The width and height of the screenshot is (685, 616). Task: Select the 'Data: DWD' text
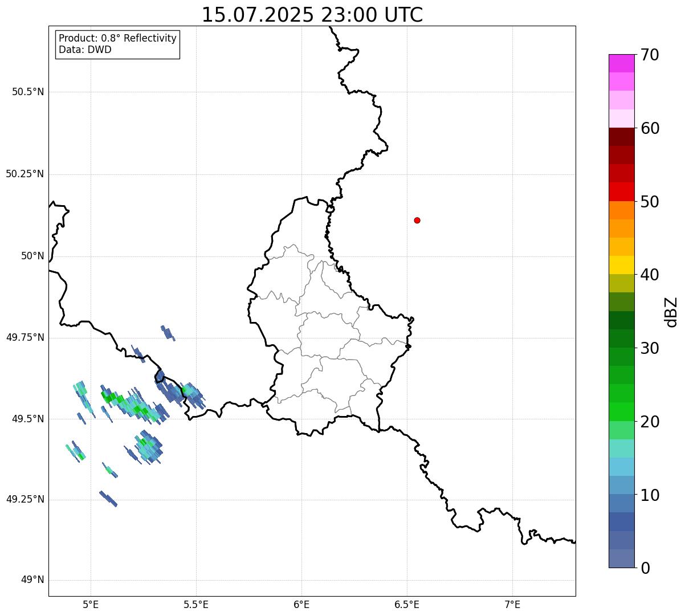[x=85, y=50]
